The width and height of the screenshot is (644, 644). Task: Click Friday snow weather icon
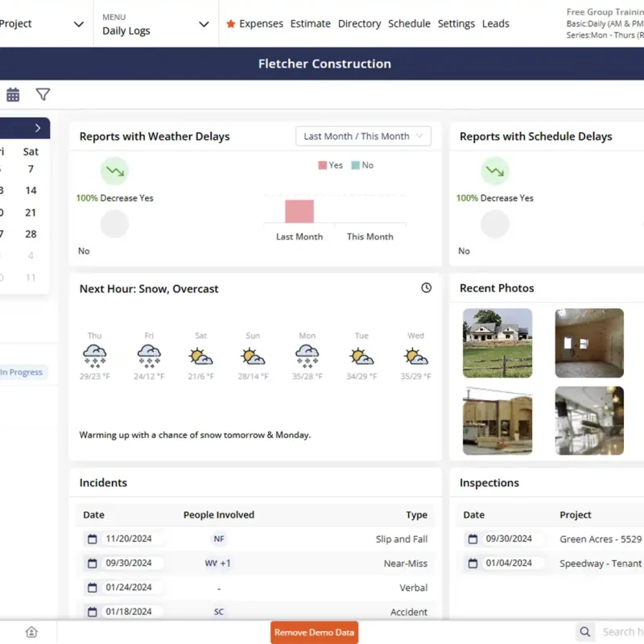pos(149,356)
